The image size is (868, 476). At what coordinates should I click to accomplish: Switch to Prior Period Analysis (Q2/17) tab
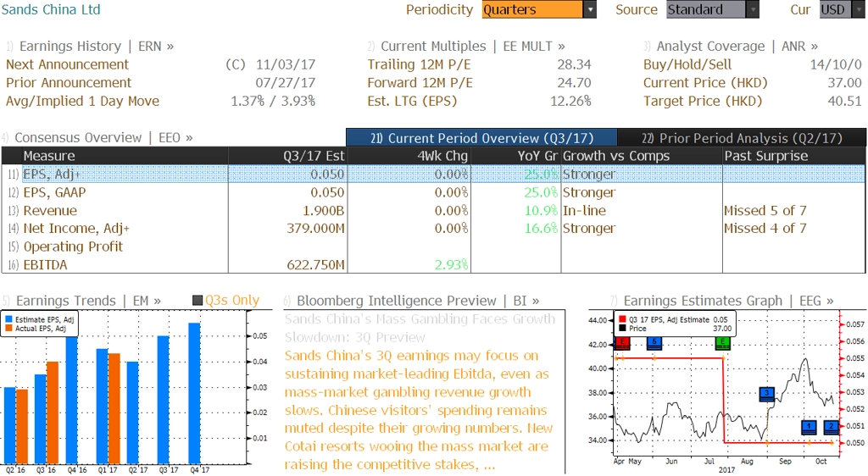tap(742, 138)
